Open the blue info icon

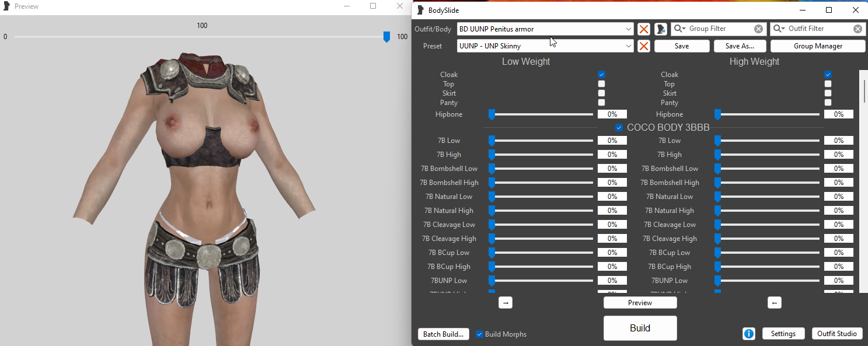(x=749, y=334)
